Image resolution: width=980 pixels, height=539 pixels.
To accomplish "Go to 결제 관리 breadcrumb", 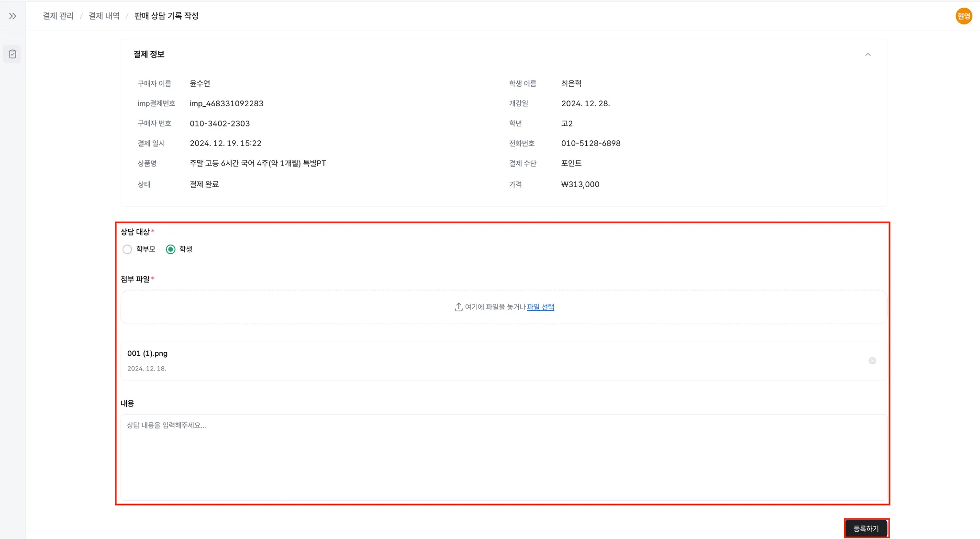I will pyautogui.click(x=58, y=16).
